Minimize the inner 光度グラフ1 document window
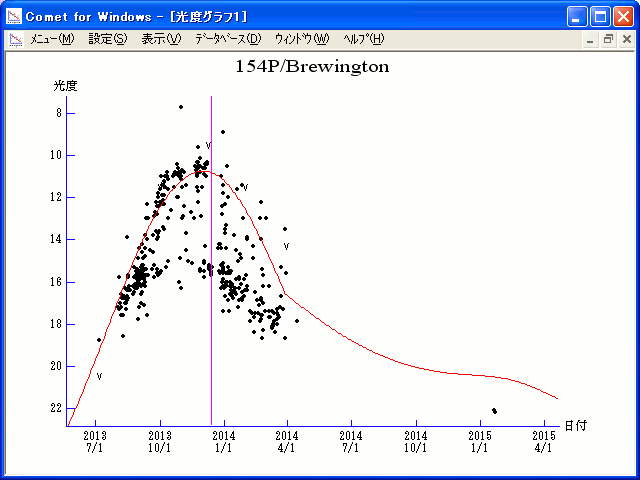 click(x=590, y=40)
